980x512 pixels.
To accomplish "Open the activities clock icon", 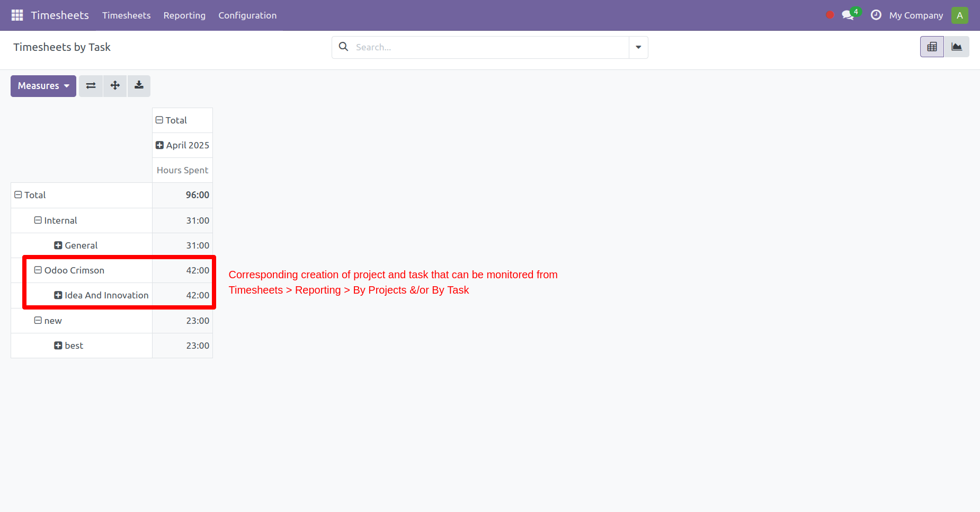I will pyautogui.click(x=876, y=15).
